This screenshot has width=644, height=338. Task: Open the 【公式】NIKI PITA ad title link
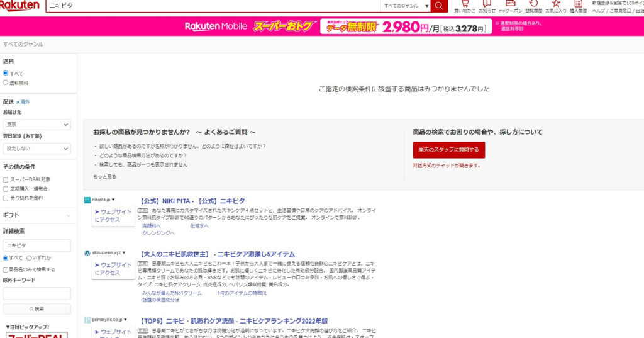[x=191, y=201]
